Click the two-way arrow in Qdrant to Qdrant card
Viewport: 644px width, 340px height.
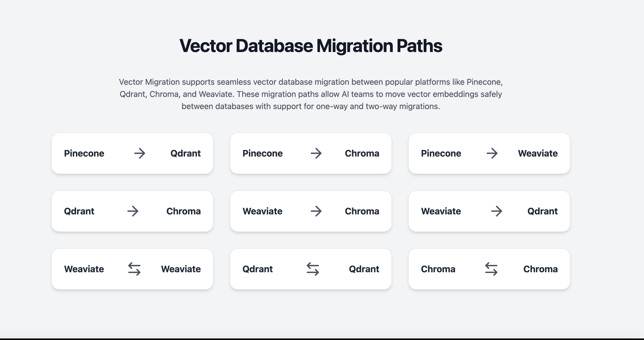pos(313,269)
